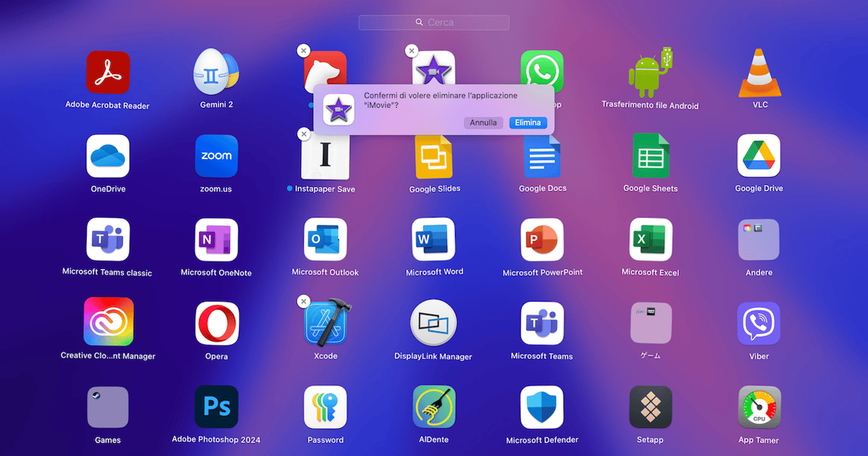Launch AlDente battery app
This screenshot has width=868, height=456.
pos(434,407)
